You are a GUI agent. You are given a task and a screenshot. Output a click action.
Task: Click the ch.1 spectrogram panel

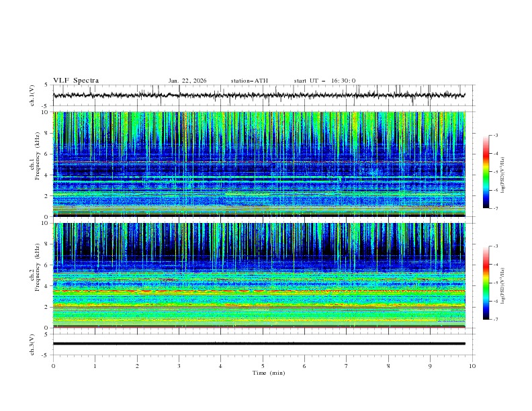click(259, 164)
